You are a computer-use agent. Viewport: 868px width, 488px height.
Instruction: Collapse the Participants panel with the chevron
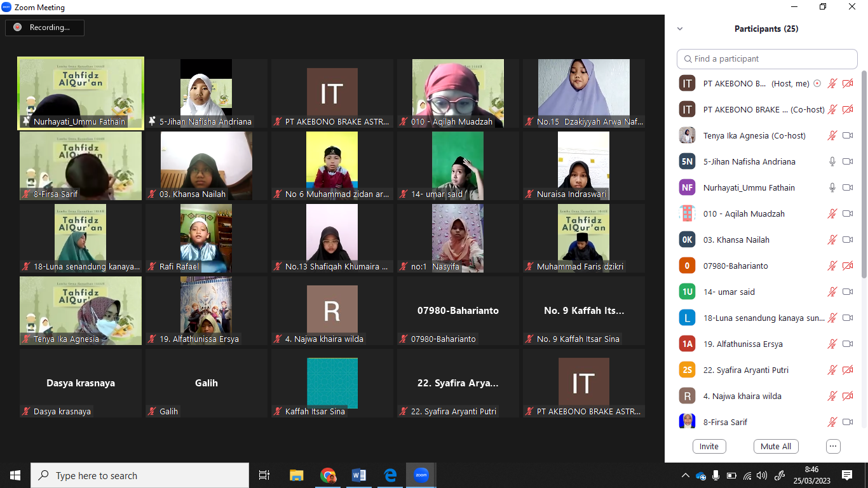(680, 29)
